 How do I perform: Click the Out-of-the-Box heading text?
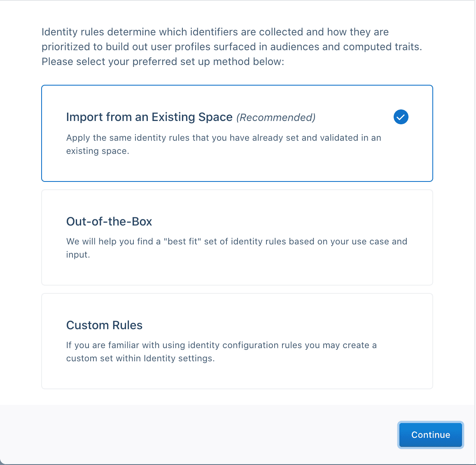[109, 221]
